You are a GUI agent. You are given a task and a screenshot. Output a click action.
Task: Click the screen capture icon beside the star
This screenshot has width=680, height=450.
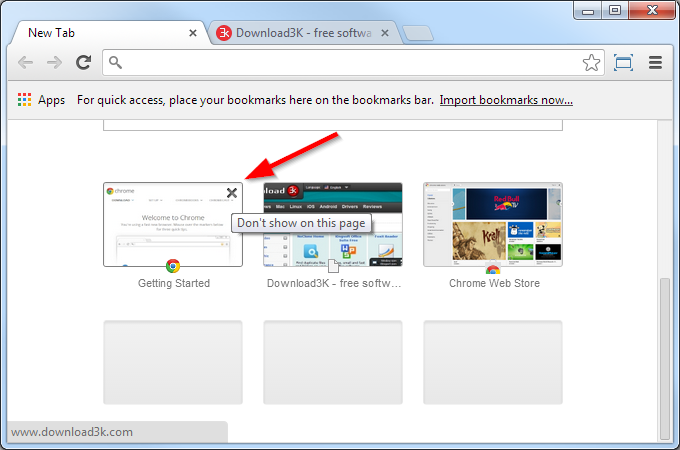[x=623, y=63]
